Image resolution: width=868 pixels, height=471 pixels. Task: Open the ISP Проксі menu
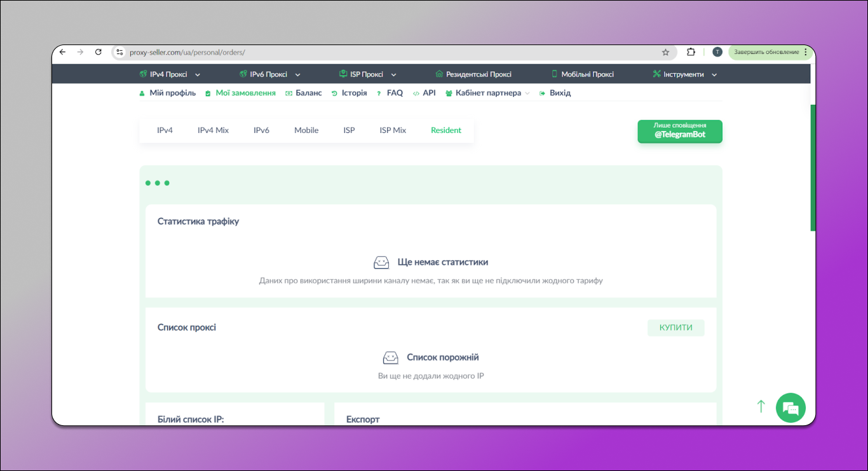tap(367, 74)
